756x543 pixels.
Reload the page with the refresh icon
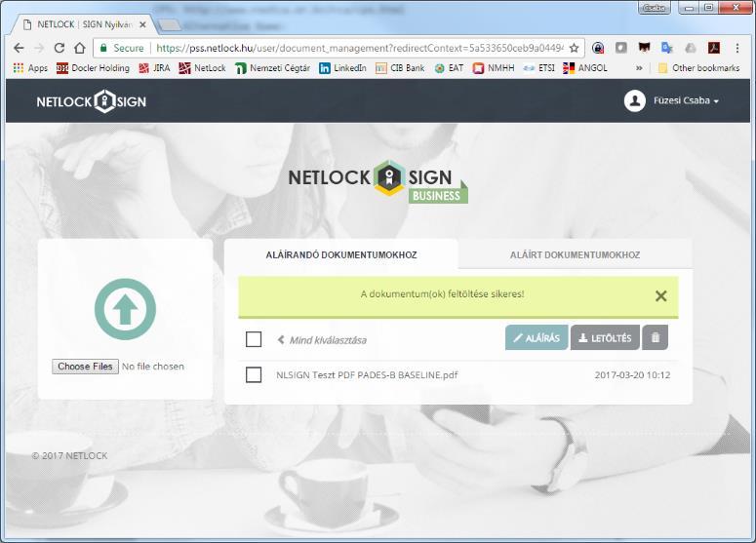60,48
